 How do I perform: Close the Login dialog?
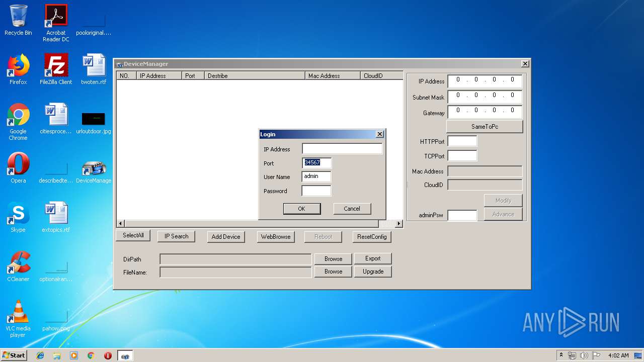(380, 134)
